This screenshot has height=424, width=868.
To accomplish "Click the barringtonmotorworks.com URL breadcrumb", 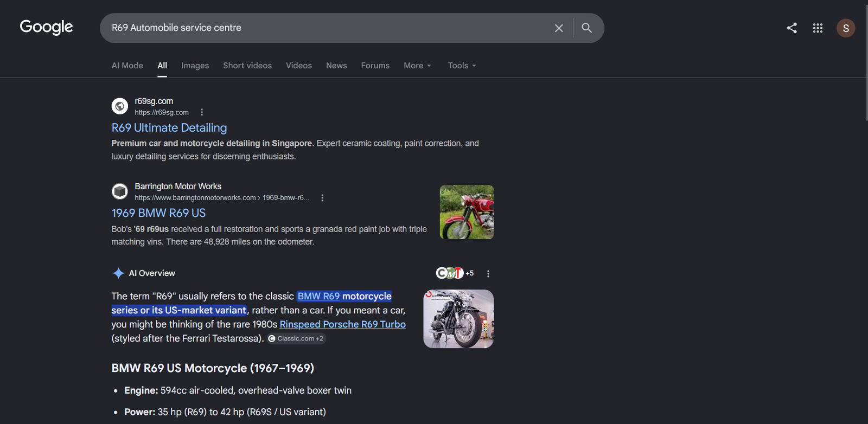I will click(x=222, y=198).
